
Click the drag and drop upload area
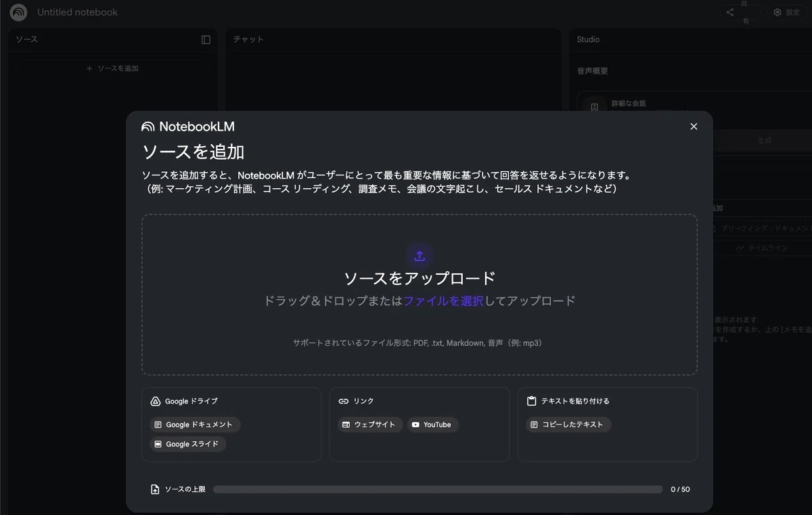pyautogui.click(x=420, y=294)
